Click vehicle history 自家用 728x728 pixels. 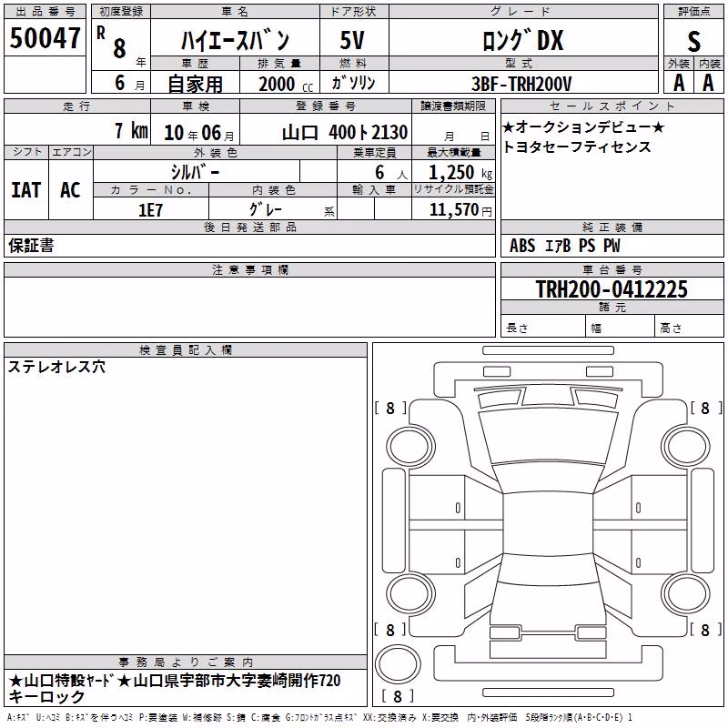195,84
